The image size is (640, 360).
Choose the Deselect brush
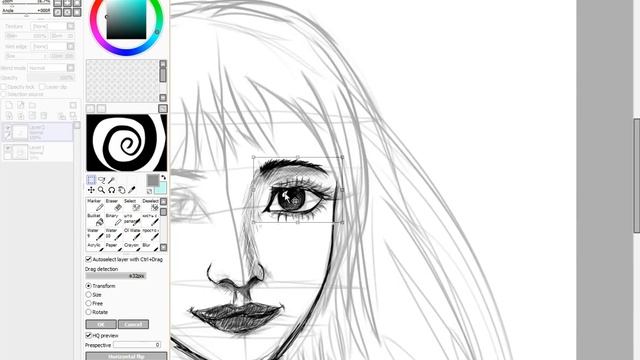pos(150,205)
